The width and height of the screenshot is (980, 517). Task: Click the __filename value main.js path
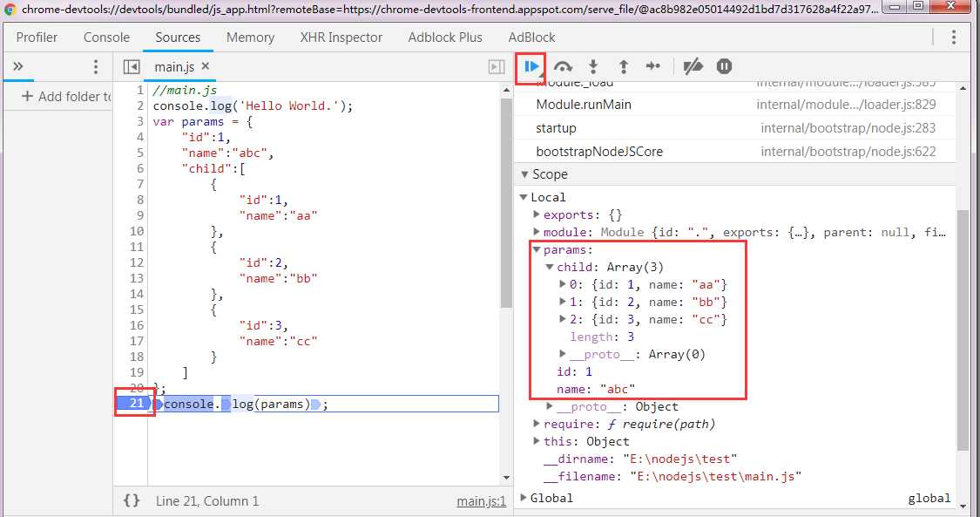[715, 477]
